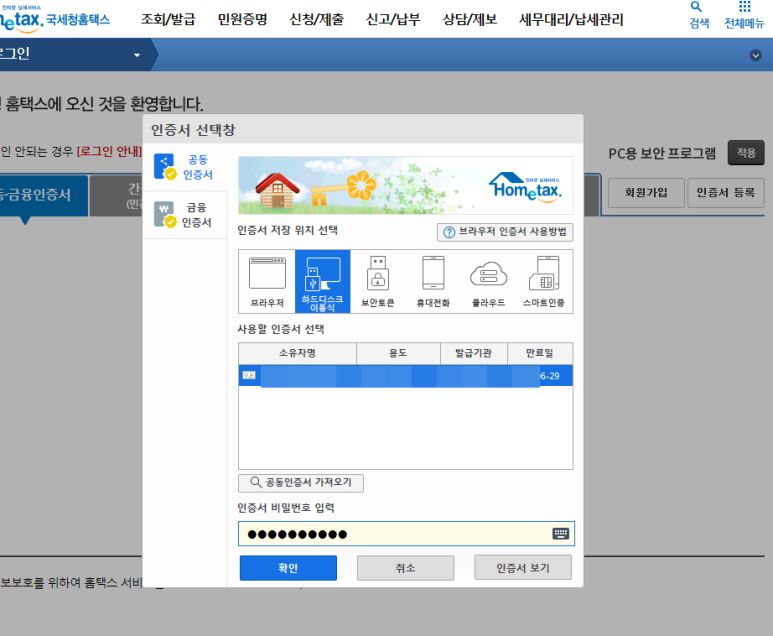This screenshot has width=773, height=636.
Task: Click the 만료일 column header
Action: coord(540,353)
